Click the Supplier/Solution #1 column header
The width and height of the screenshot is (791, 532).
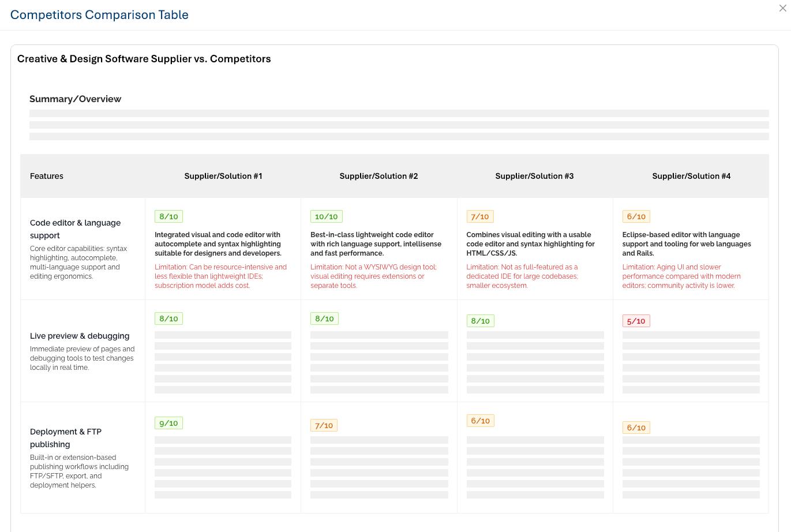pyautogui.click(x=223, y=176)
